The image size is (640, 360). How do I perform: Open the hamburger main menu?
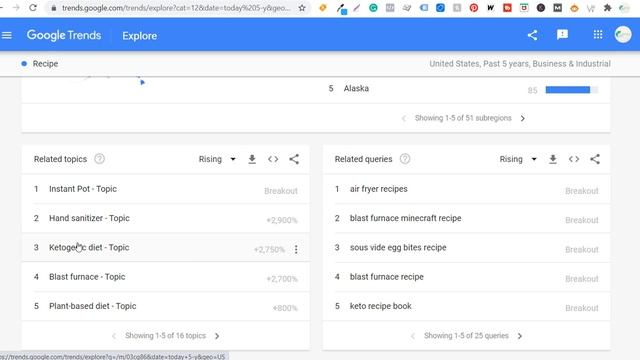point(7,36)
